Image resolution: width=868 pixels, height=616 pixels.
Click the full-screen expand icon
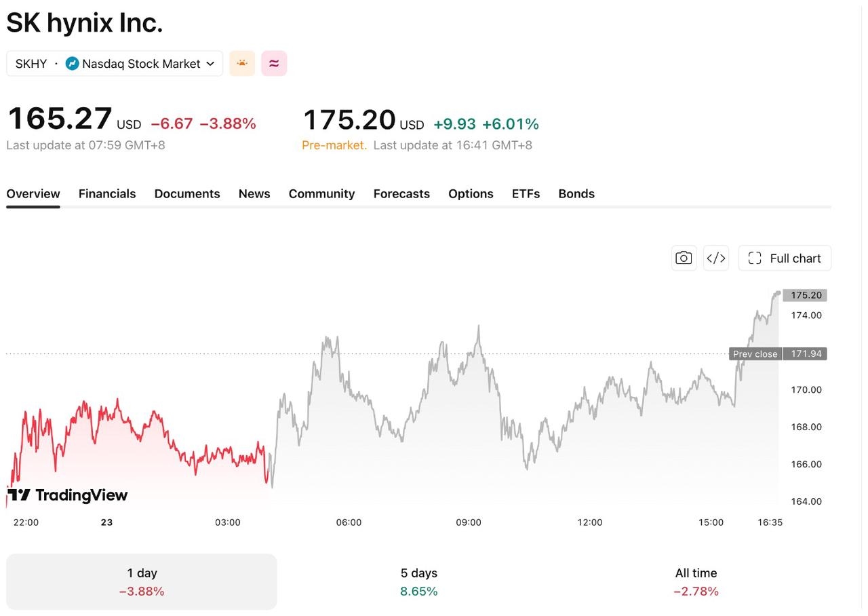(755, 258)
